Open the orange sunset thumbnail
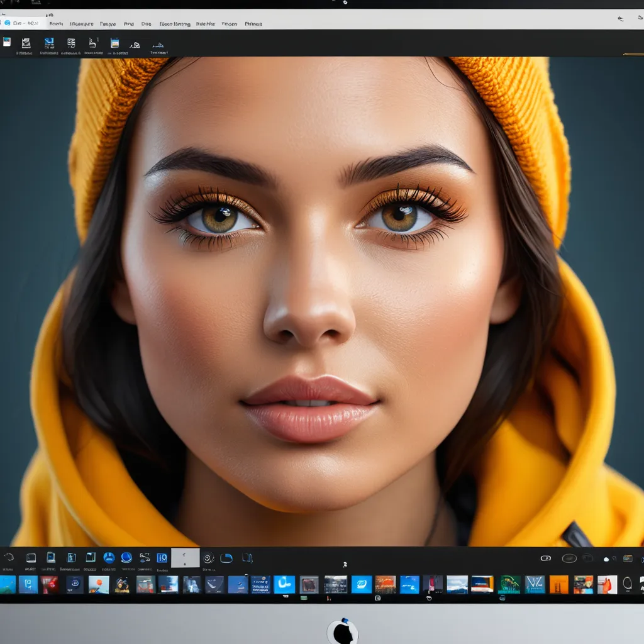 [x=386, y=584]
